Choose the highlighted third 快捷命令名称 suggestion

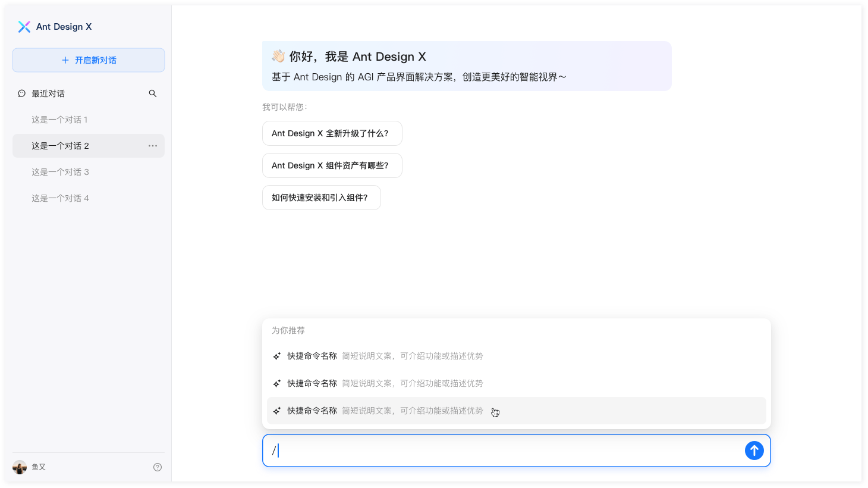point(517,411)
